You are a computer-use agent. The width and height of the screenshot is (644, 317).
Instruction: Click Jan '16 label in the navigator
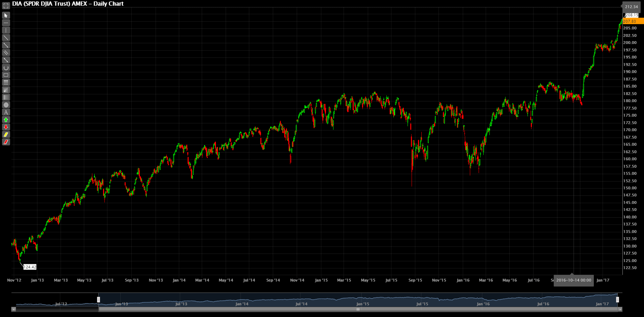coord(483,304)
